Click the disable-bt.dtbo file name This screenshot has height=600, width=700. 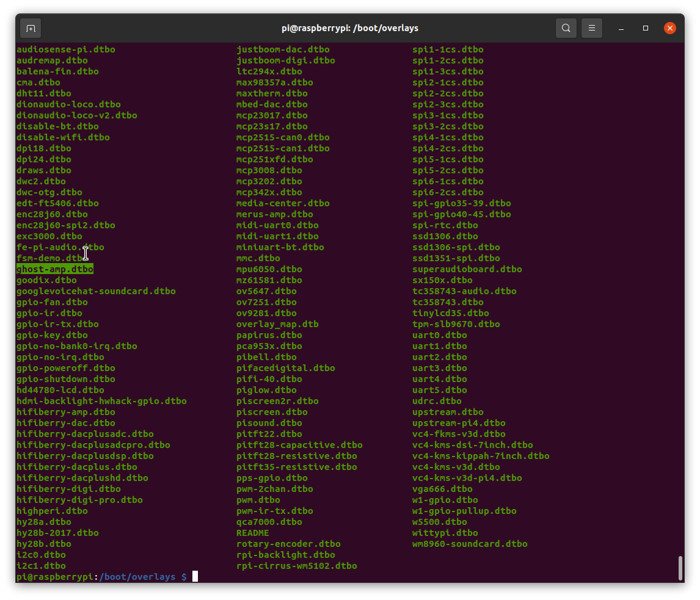(x=57, y=126)
